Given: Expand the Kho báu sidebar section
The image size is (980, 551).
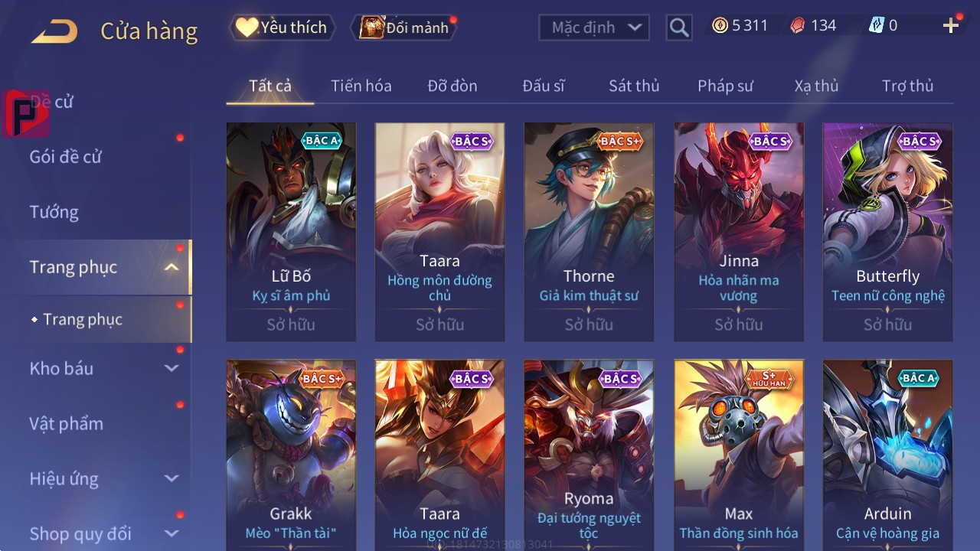Looking at the screenshot, I should [x=171, y=368].
